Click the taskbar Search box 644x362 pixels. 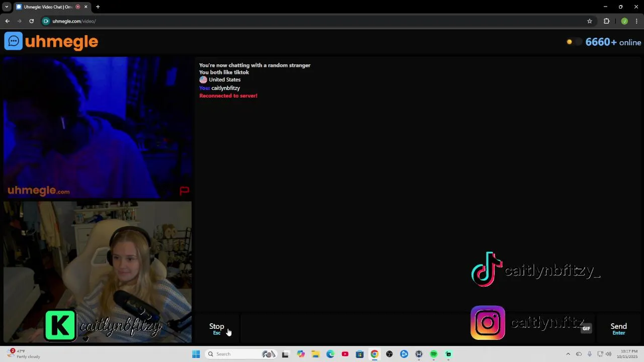pos(241,354)
